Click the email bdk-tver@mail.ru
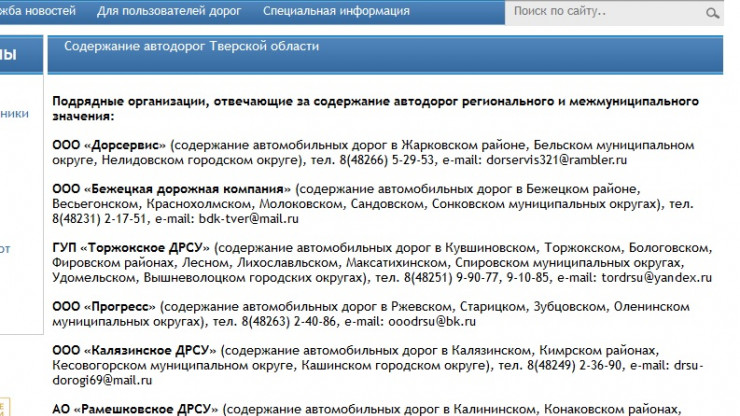The height and width of the screenshot is (416, 740). (x=249, y=219)
